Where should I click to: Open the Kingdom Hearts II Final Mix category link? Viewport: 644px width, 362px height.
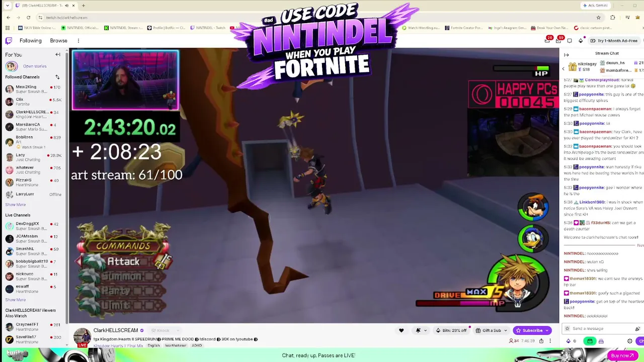point(119,345)
